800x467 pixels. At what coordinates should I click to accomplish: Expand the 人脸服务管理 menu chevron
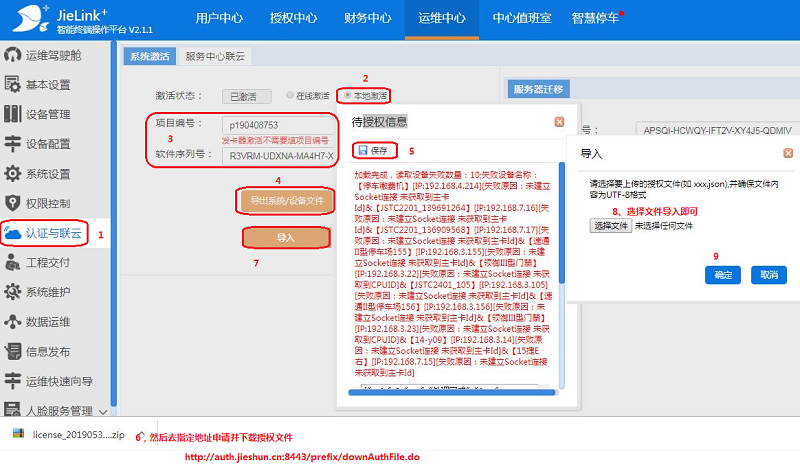pos(103,412)
